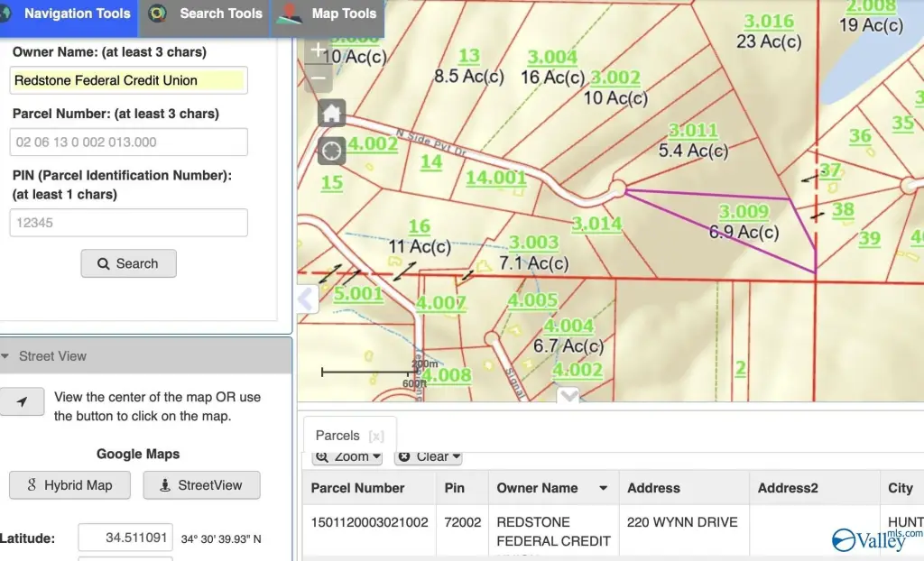The width and height of the screenshot is (924, 561).
Task: Collapse the left side panel arrow
Action: tap(307, 299)
